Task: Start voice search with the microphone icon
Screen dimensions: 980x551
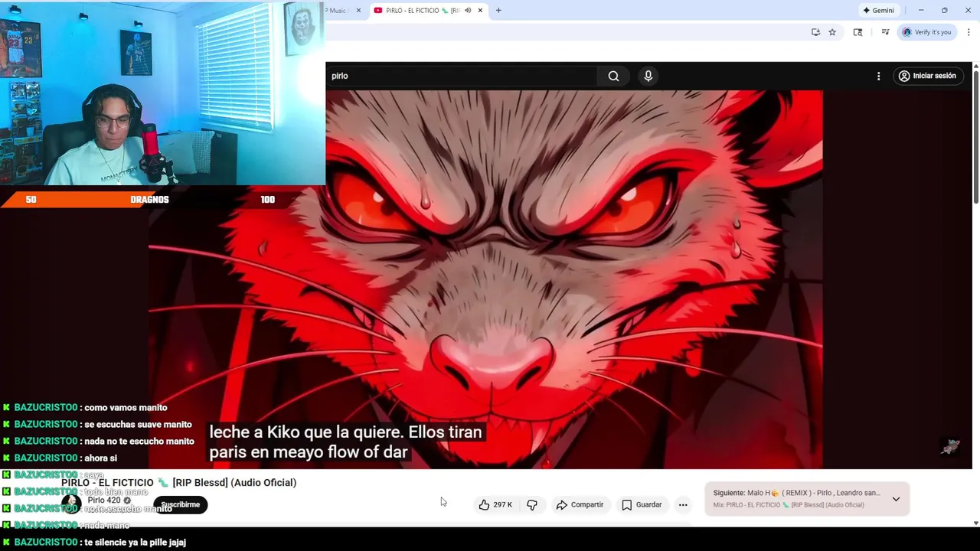Action: point(648,76)
